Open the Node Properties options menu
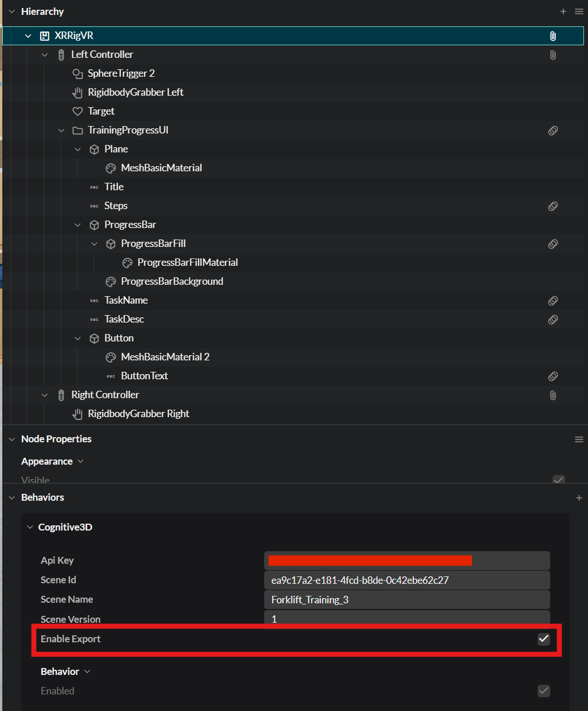The height and width of the screenshot is (711, 588). click(x=579, y=439)
